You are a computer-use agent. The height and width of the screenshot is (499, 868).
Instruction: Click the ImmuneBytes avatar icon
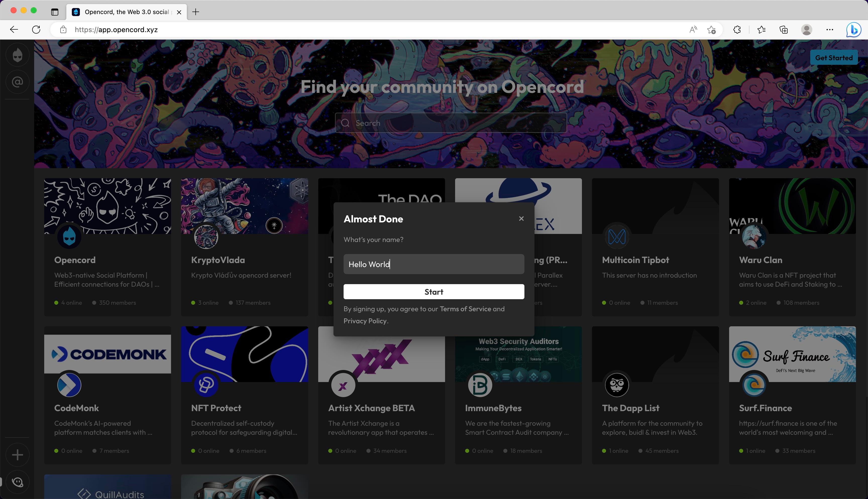click(480, 385)
